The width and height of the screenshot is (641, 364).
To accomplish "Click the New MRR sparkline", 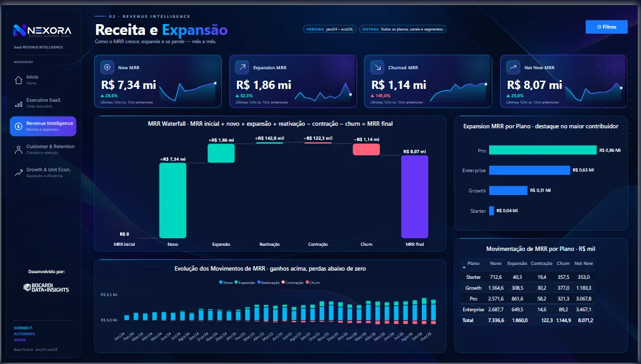I will pyautogui.click(x=187, y=91).
